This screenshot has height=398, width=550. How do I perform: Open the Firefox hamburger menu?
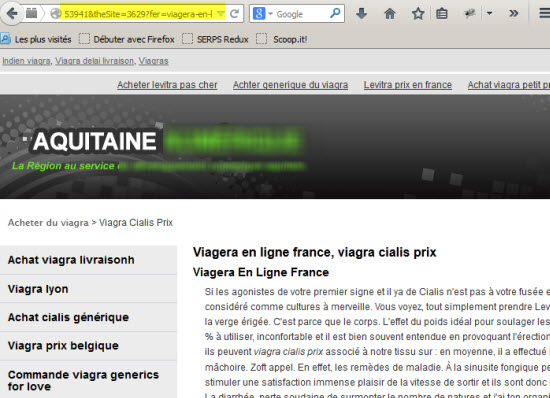click(x=544, y=14)
